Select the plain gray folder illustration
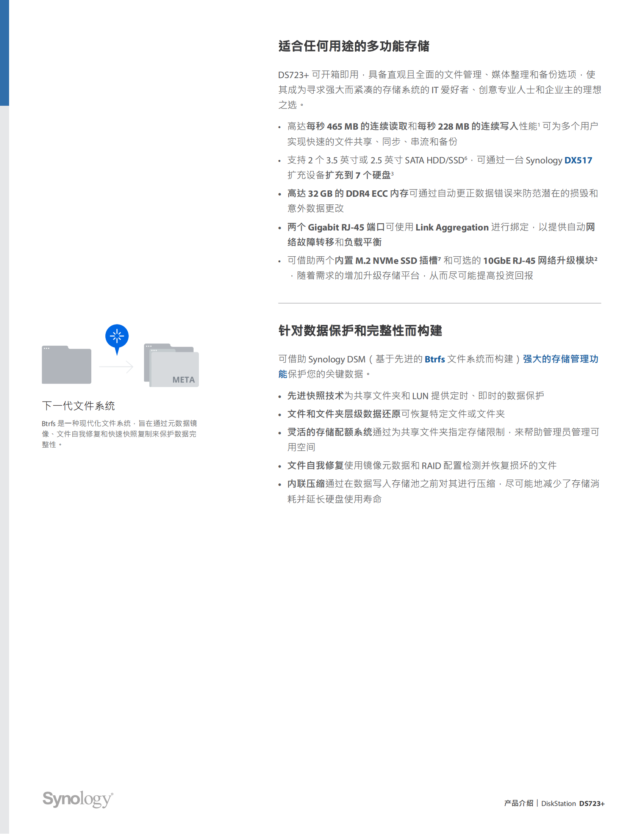The width and height of the screenshot is (644, 834). click(66, 365)
